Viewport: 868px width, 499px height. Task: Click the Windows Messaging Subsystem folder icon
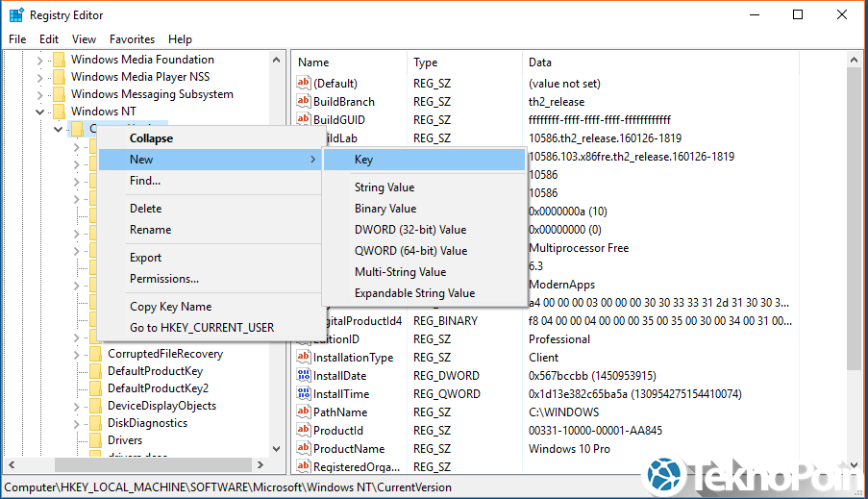(59, 94)
